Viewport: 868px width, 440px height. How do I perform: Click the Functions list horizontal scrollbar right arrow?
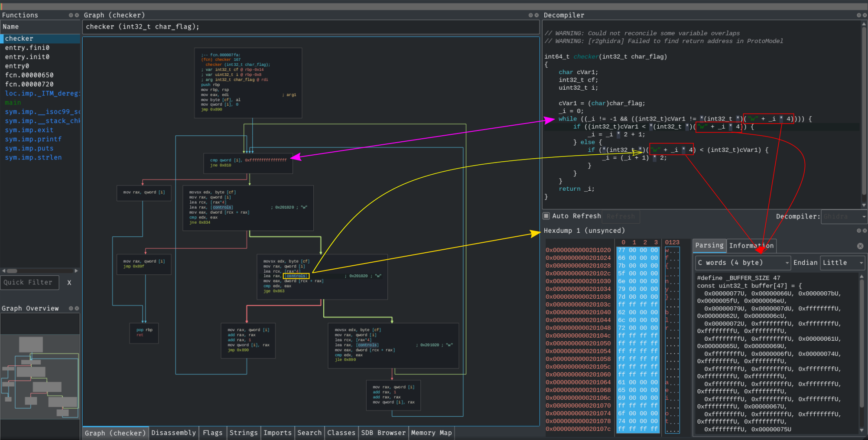76,271
